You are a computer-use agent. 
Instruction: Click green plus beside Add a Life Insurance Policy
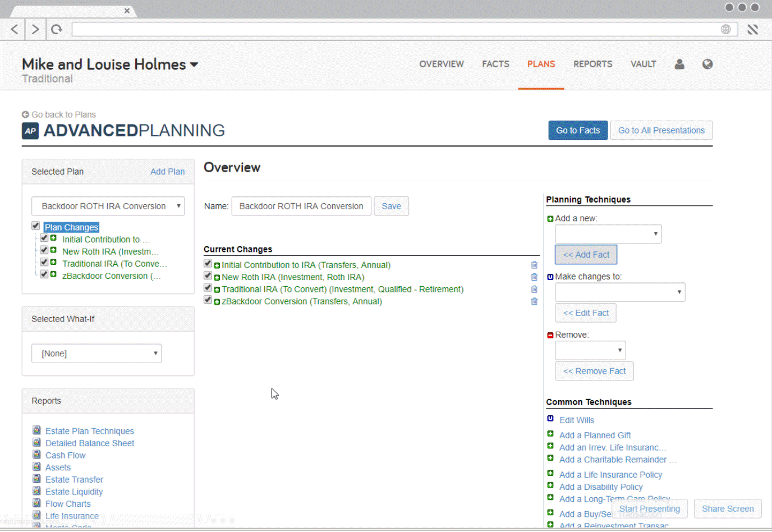(x=550, y=473)
